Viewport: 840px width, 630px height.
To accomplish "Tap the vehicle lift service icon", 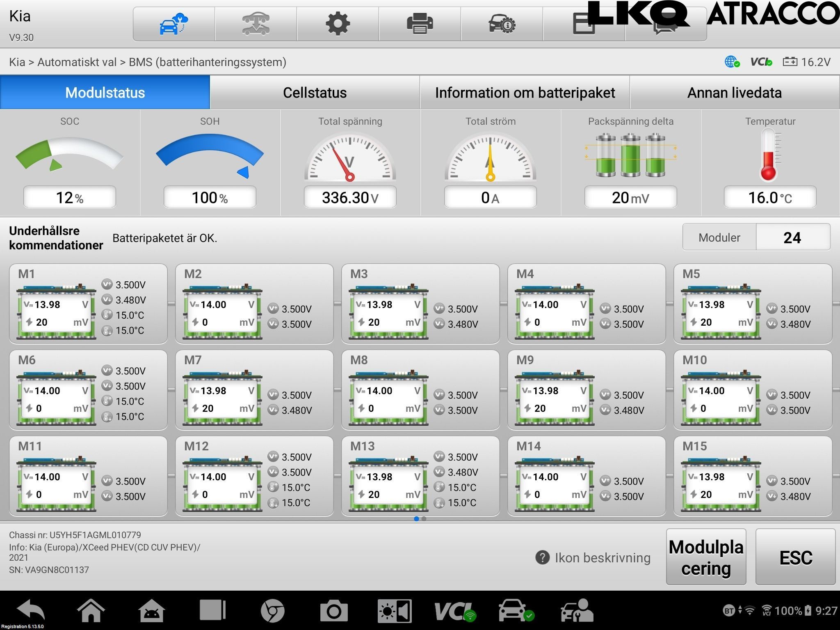I will (256, 24).
